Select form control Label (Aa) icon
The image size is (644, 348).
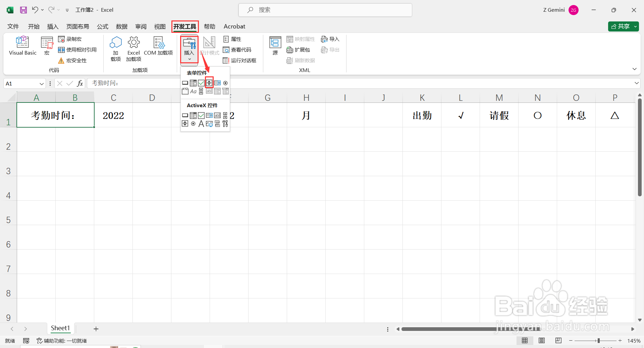click(x=193, y=91)
